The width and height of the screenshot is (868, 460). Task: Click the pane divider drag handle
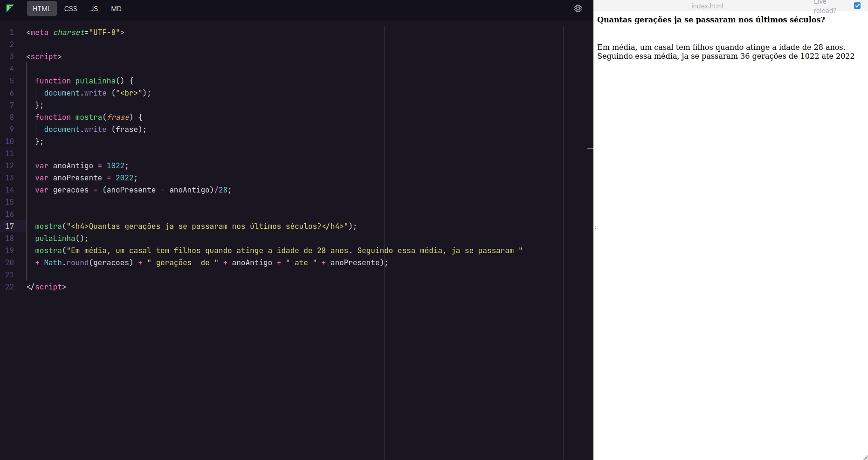click(596, 228)
